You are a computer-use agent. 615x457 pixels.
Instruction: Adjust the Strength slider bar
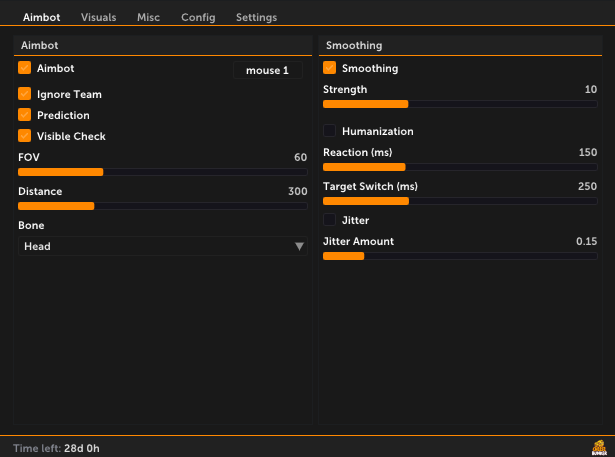pyautogui.click(x=460, y=104)
